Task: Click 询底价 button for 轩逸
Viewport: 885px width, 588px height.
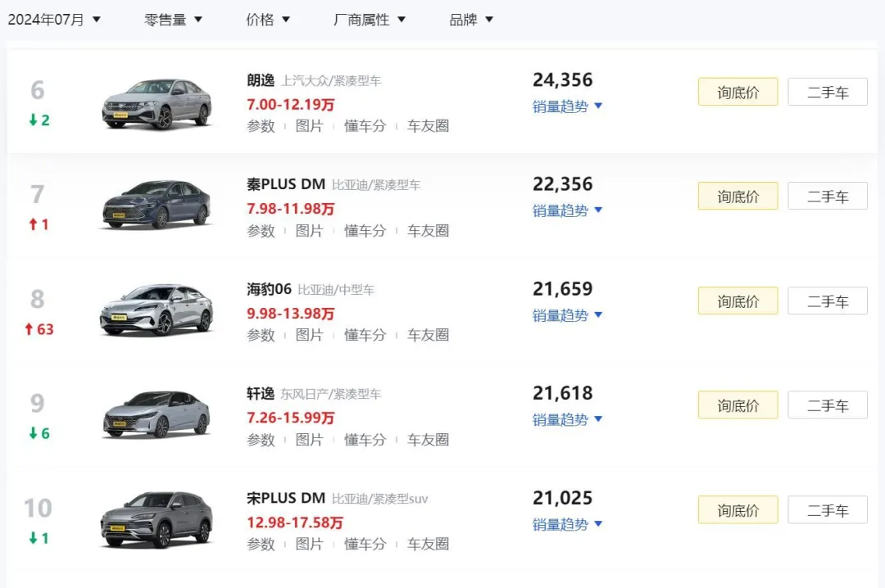Action: [x=737, y=405]
